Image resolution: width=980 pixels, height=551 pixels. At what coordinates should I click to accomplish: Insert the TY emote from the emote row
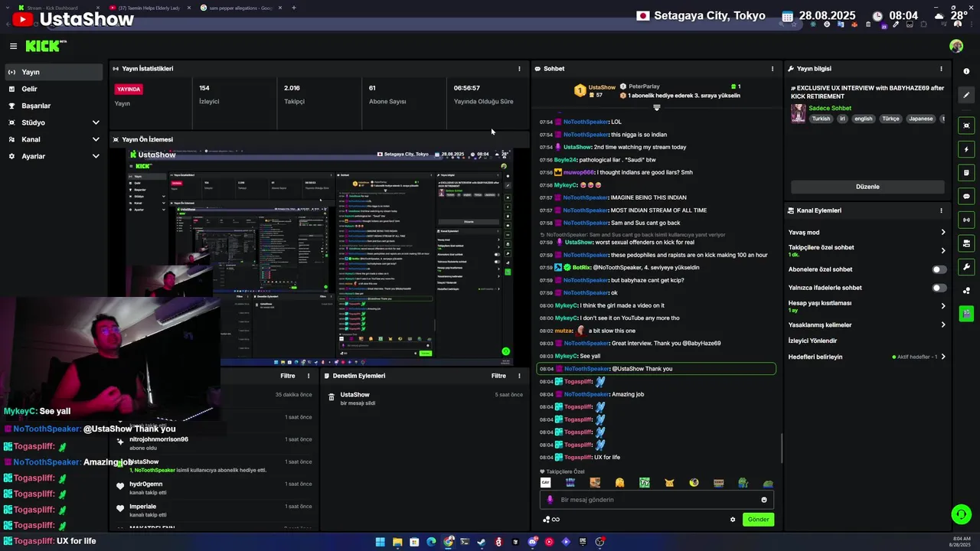tap(645, 483)
